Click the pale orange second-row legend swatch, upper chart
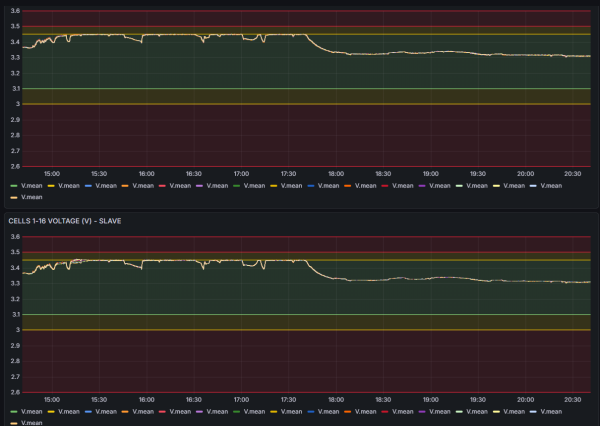This screenshot has width=600, height=426. click(x=14, y=197)
